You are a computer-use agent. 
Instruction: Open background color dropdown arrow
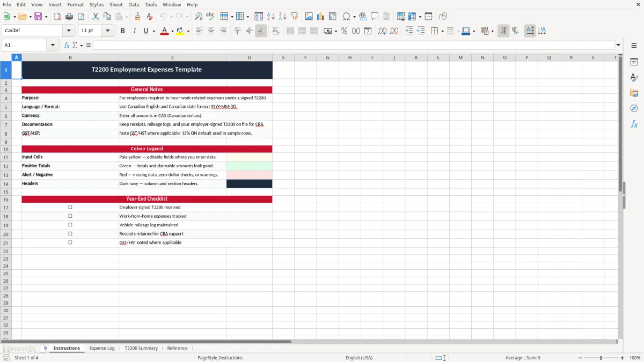click(x=188, y=31)
